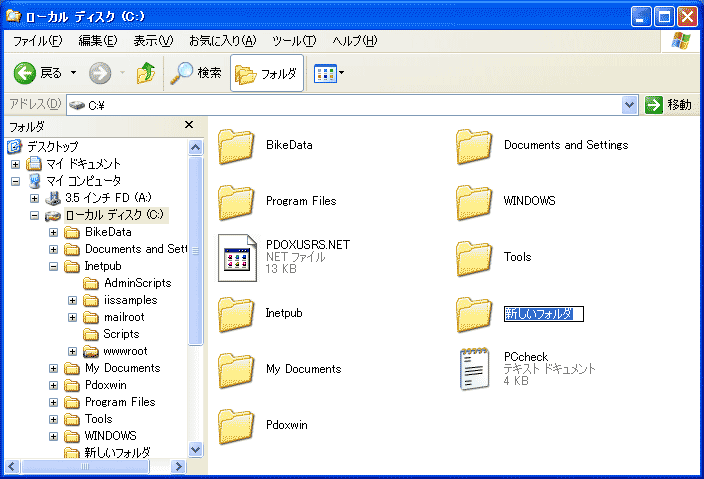Open the お気に入り(A) menu
Viewport: 704px width, 479px height.
pos(222,41)
